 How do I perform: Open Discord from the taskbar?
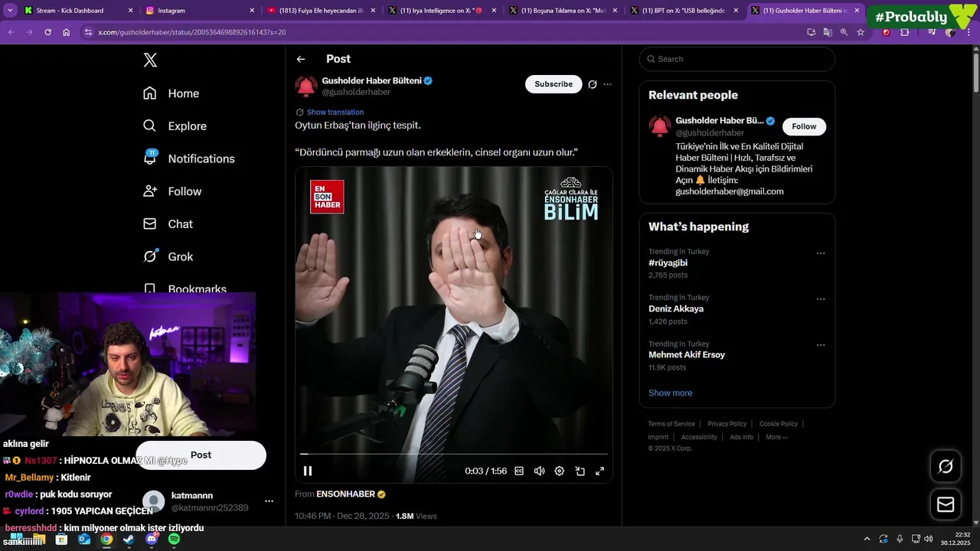coord(152,540)
